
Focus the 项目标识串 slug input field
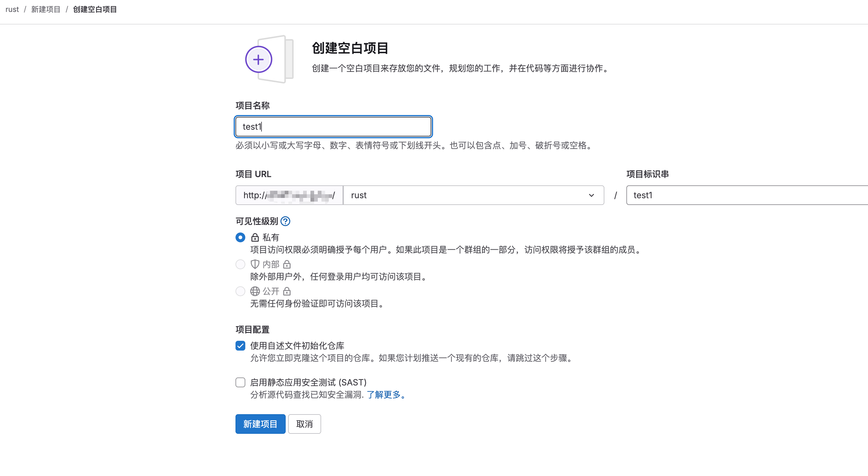(x=741, y=195)
